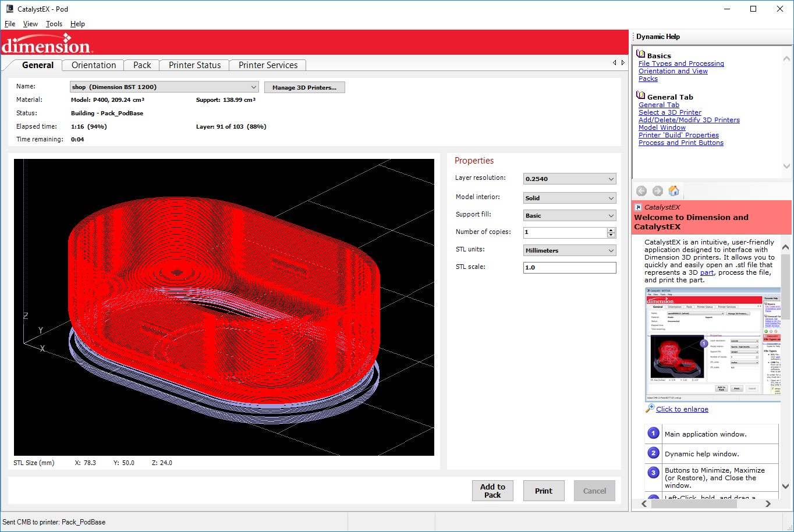Click 'Sent CMB to printer: Pack_PodBase' status text
Image resolution: width=794 pixels, height=532 pixels.
click(x=54, y=522)
